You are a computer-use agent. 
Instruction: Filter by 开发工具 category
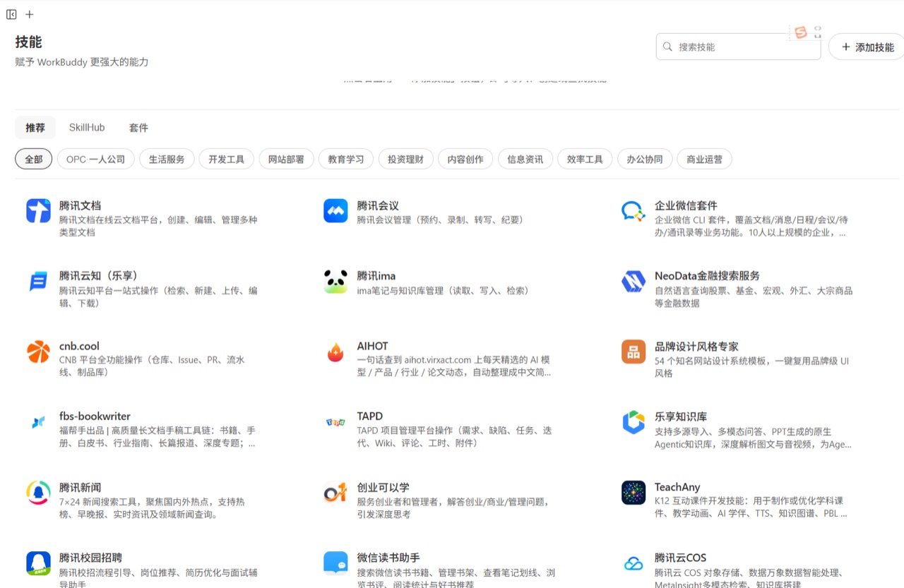click(226, 159)
